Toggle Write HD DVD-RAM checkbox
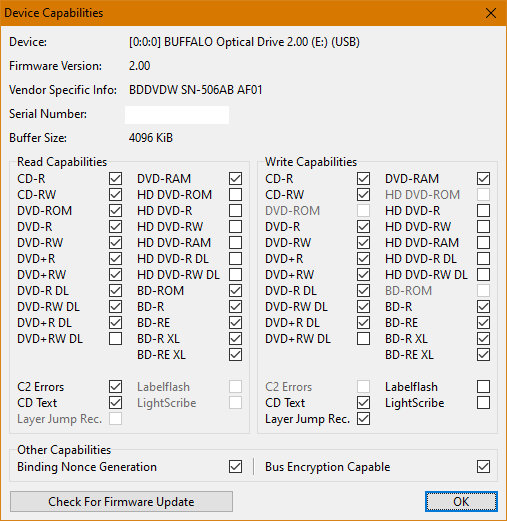Screen dimensions: 507x521 (x=483, y=243)
